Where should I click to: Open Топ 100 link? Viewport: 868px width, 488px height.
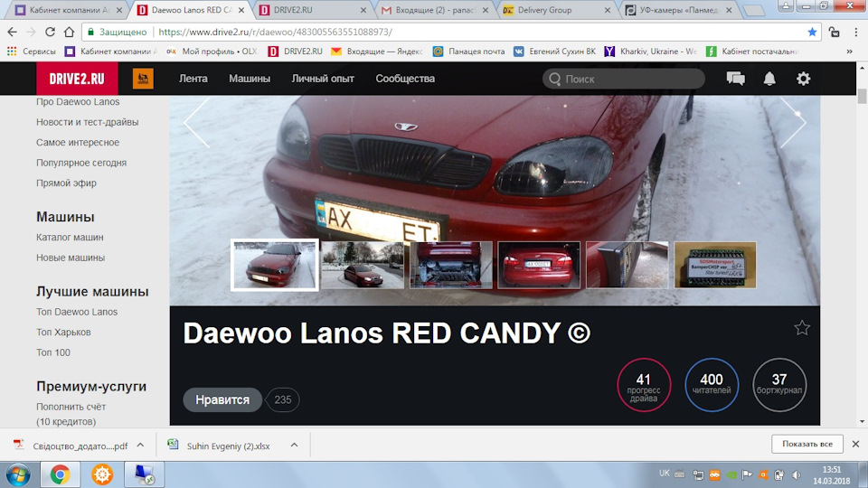pyautogui.click(x=53, y=352)
